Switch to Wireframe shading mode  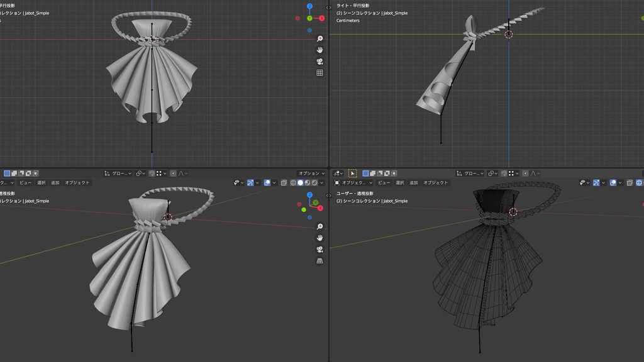293,182
